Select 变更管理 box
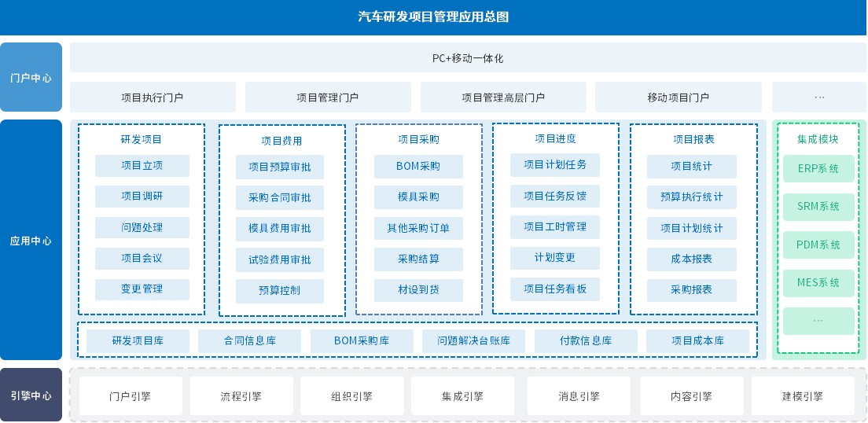 [x=142, y=289]
